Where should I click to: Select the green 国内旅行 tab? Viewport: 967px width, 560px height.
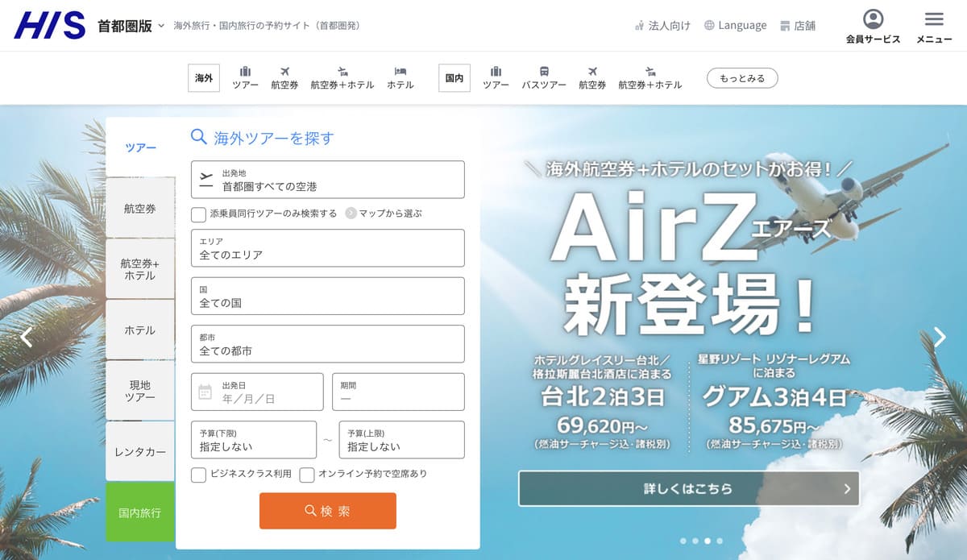click(x=140, y=512)
